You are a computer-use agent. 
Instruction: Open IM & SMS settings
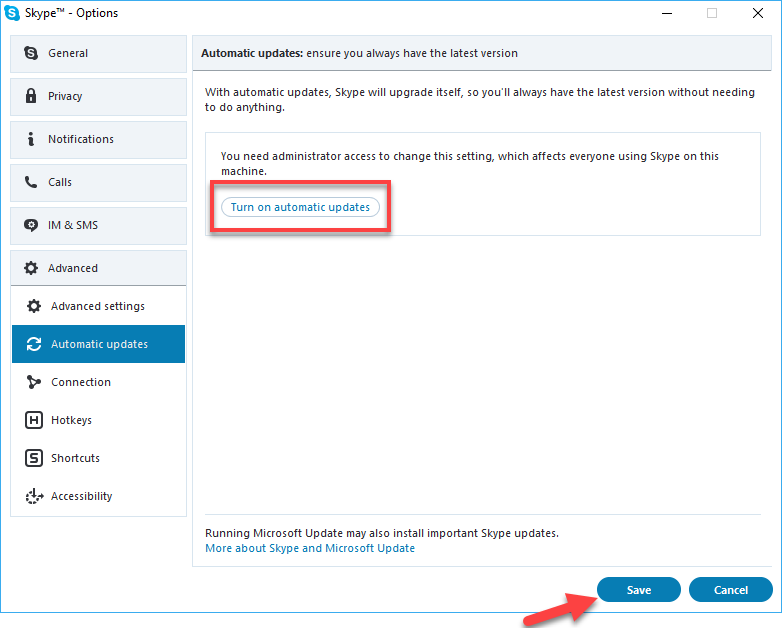tap(98, 225)
